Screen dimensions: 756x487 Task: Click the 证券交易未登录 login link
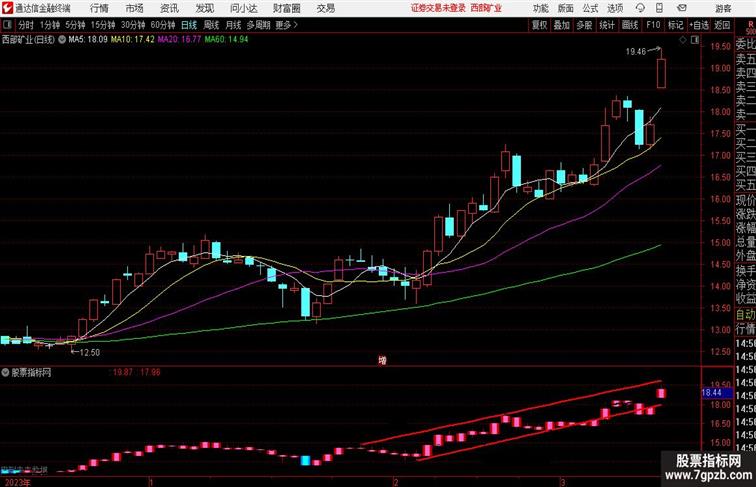(x=438, y=8)
